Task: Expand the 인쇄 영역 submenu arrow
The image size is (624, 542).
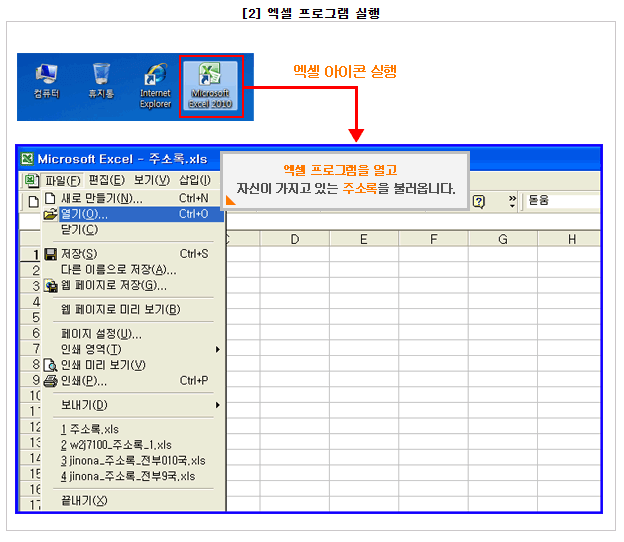Action: [218, 349]
